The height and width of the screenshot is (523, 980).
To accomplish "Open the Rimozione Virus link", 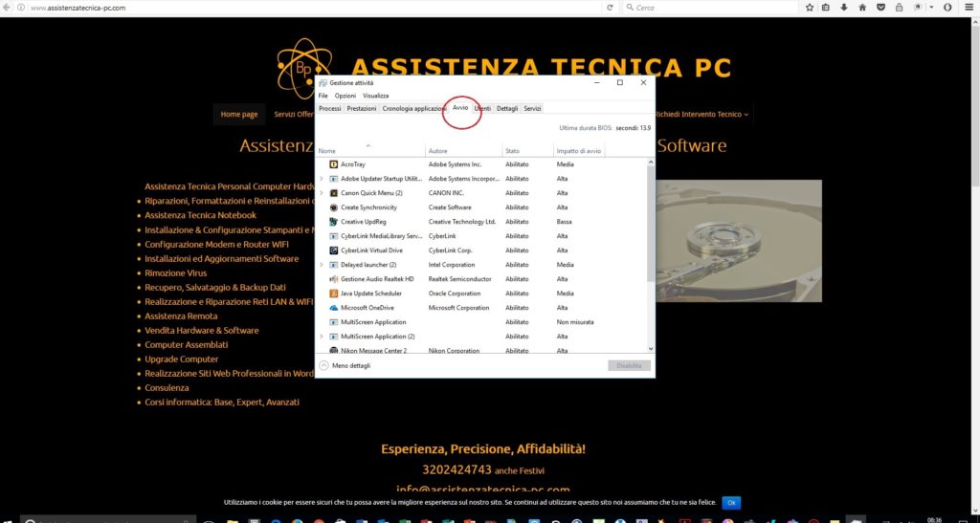I will [x=176, y=272].
